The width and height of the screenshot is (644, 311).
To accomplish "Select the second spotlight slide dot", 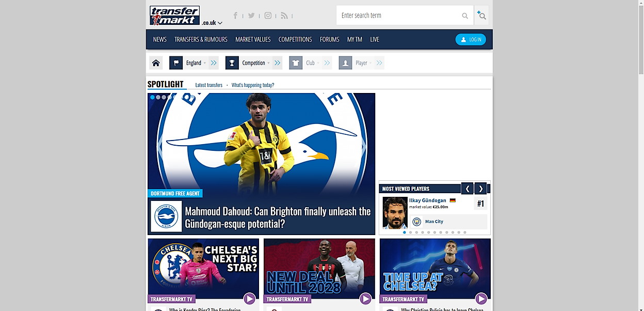I will pyautogui.click(x=158, y=97).
